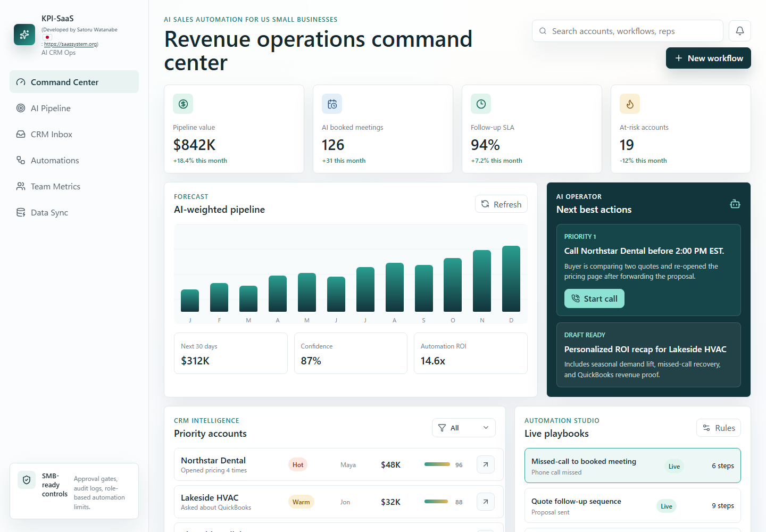766x532 pixels.
Task: Click the 6 steps label on Missed-call playbook
Action: (x=723, y=465)
